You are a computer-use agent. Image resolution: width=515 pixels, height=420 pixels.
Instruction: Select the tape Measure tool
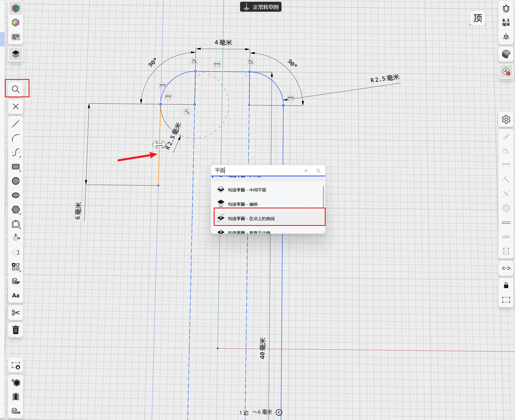16,411
